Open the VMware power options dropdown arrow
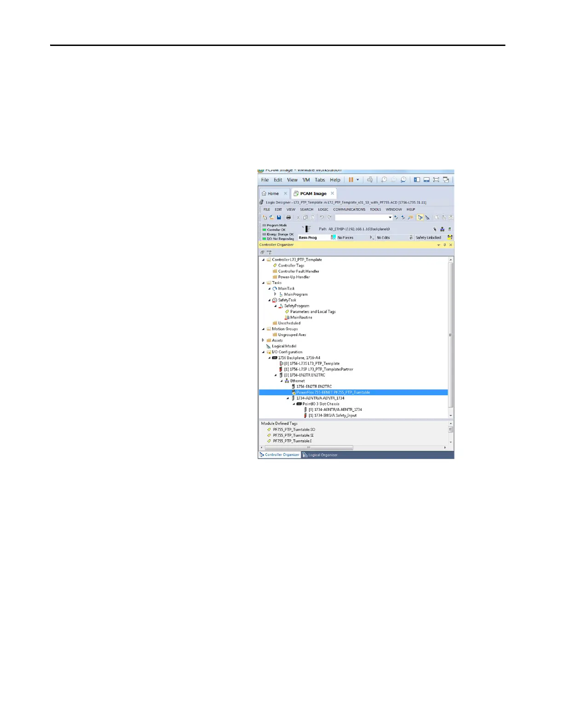563x728 pixels. pos(358,180)
